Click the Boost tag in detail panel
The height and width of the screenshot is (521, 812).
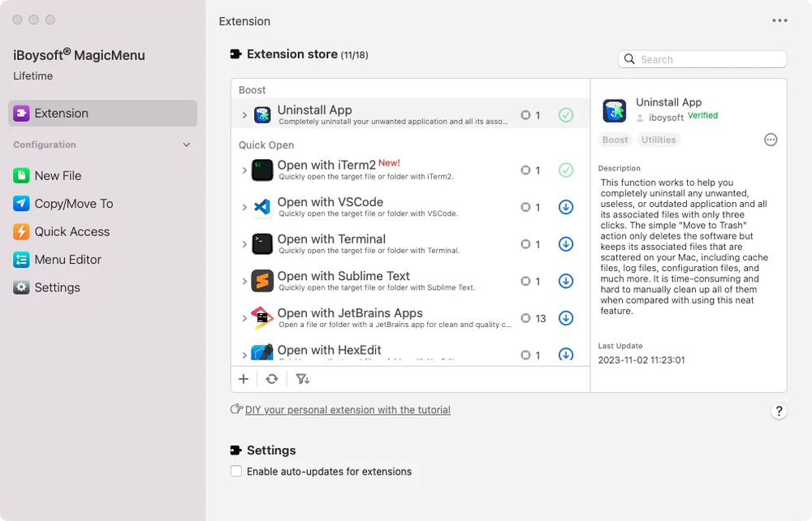615,140
